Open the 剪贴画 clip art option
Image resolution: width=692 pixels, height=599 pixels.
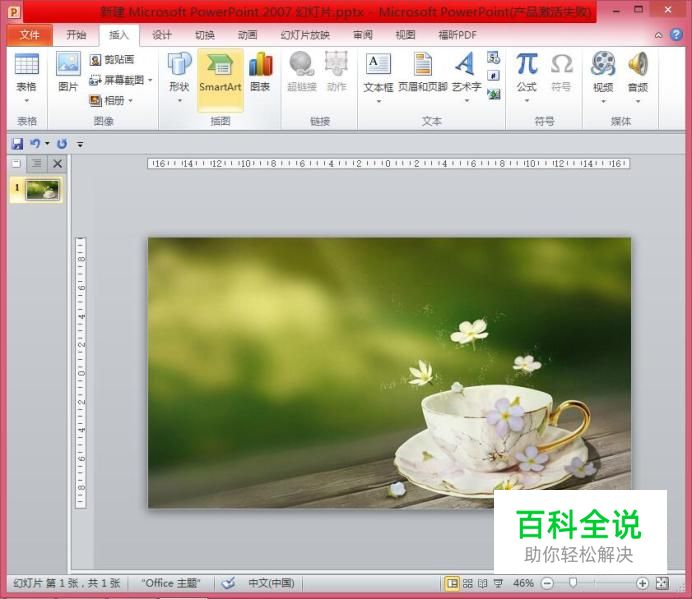point(112,60)
